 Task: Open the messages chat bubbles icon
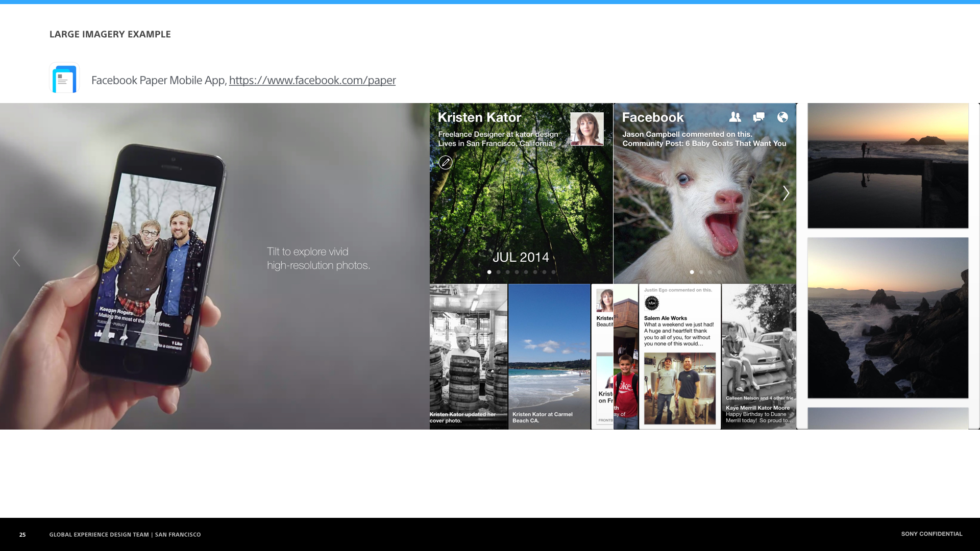(x=758, y=117)
